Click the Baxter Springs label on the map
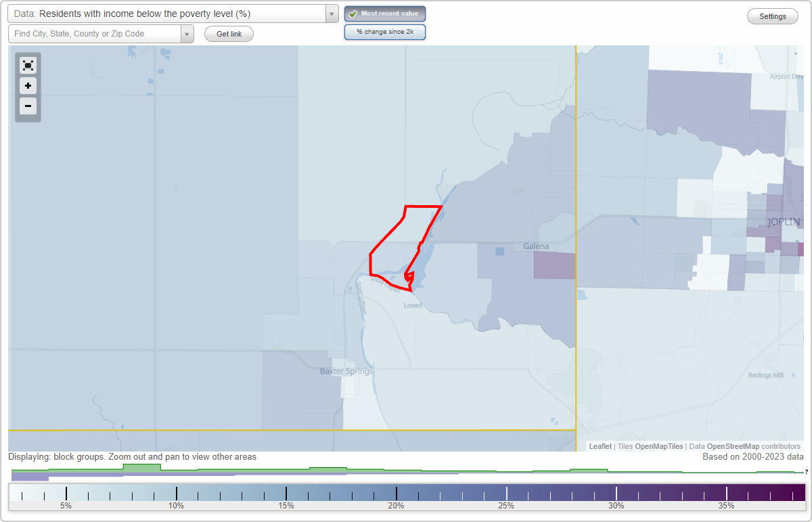 [x=346, y=371]
